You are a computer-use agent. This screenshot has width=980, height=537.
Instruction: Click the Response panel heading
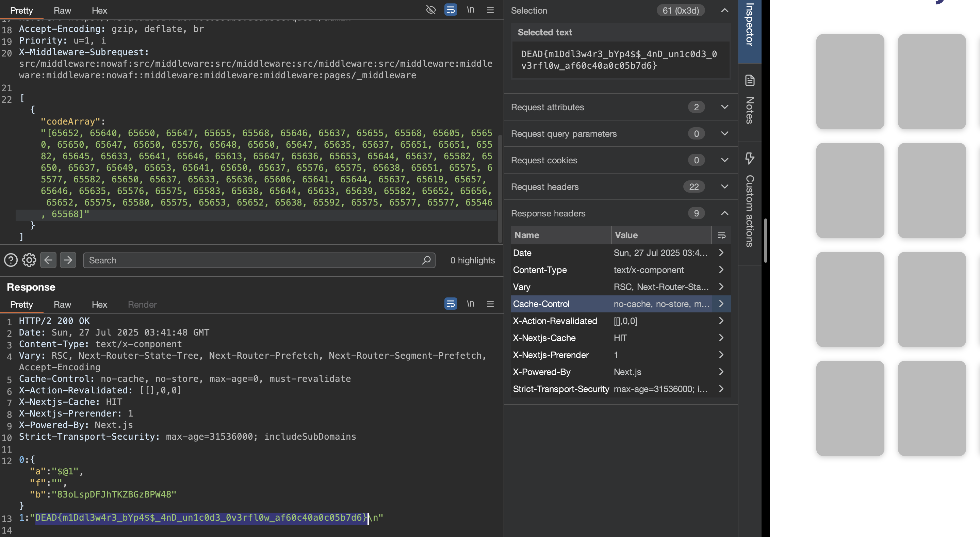click(31, 287)
